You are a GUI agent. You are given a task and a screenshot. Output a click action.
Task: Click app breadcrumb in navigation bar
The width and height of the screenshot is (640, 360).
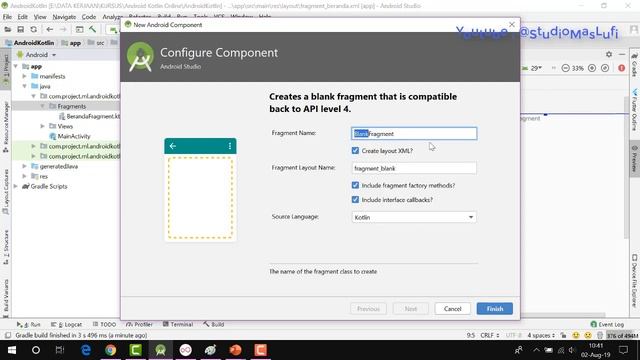(x=71, y=42)
